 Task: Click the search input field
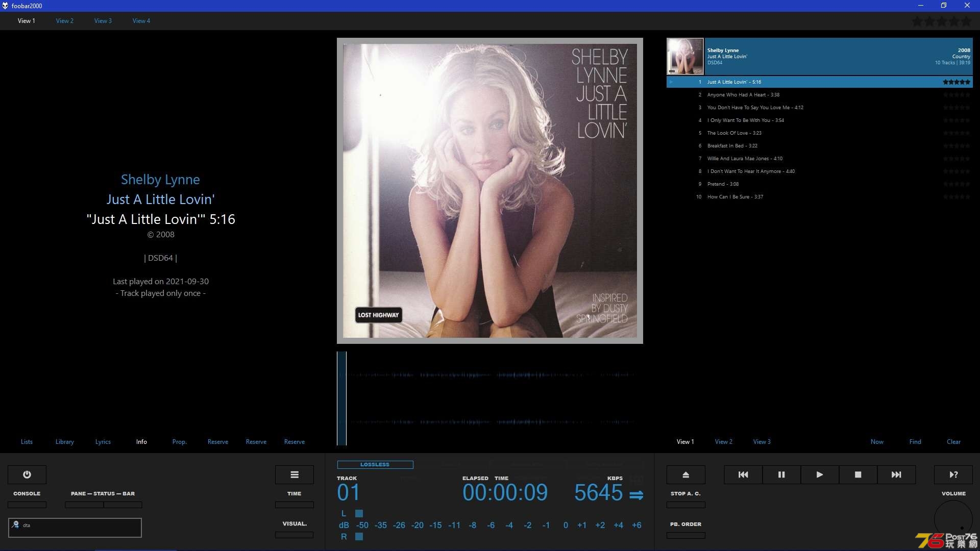coord(75,528)
